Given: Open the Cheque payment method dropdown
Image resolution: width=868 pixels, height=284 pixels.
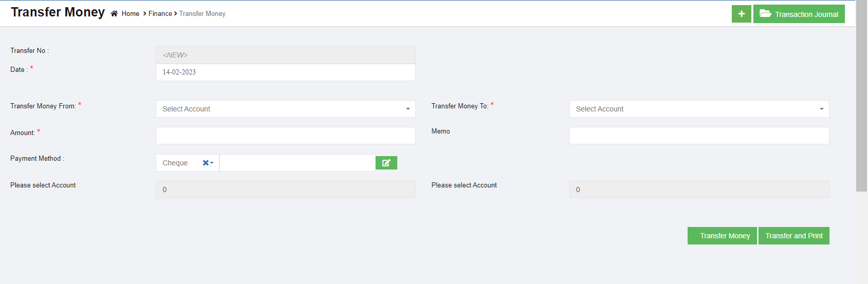Looking at the screenshot, I should (212, 163).
